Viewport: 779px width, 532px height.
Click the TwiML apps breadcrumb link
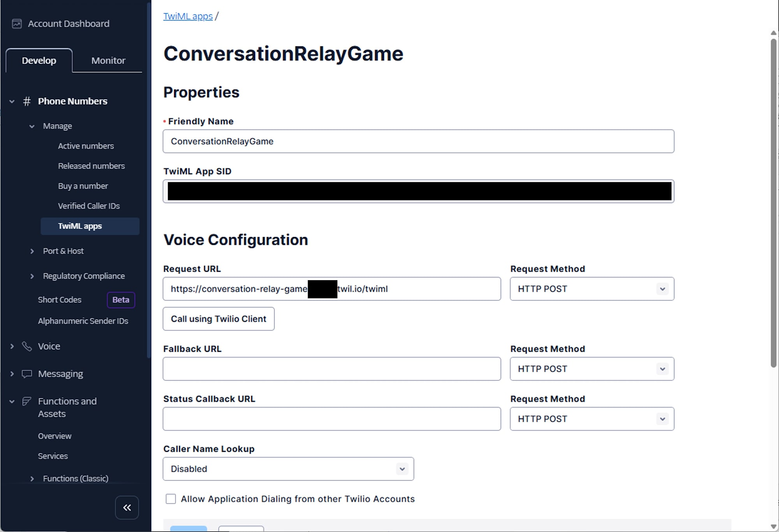tap(188, 16)
